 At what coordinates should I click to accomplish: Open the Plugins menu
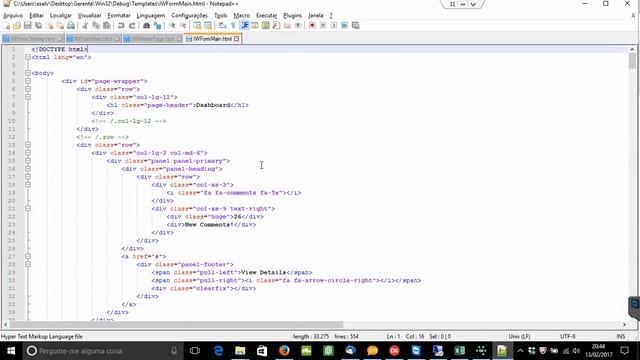coord(292,16)
